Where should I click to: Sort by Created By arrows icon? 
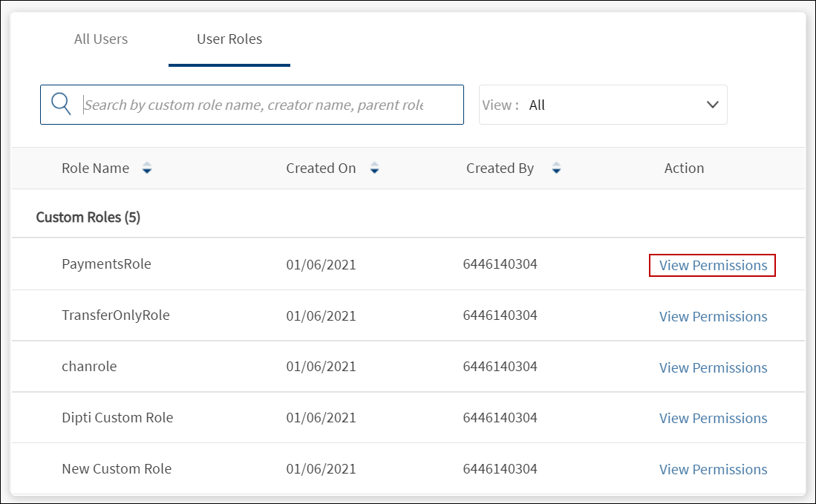click(556, 168)
